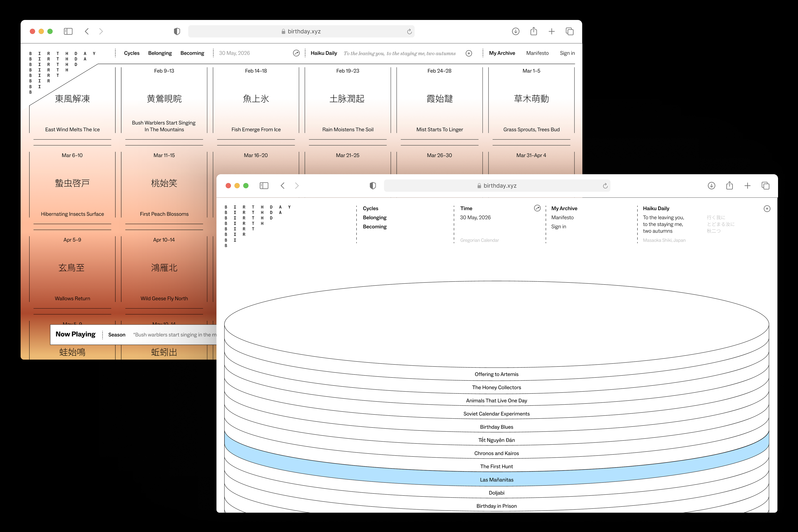Select The Honey Collectors layer
Viewport: 798px width, 532px height.
[496, 388]
